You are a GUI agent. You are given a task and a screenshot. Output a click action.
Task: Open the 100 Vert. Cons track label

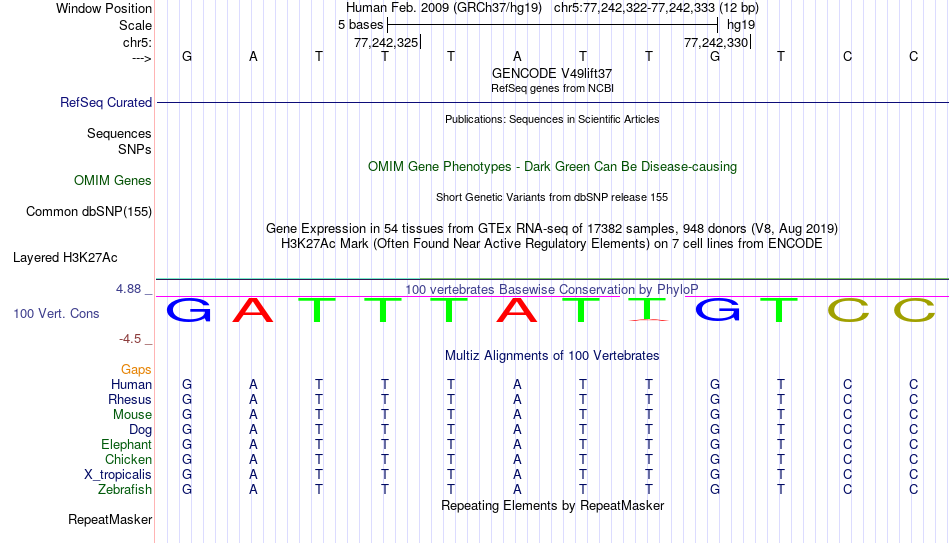coord(56,313)
